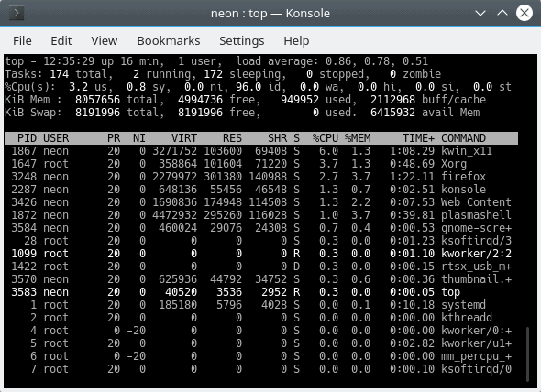Open the View menu
Viewport: 541px width, 392px height.
(105, 41)
